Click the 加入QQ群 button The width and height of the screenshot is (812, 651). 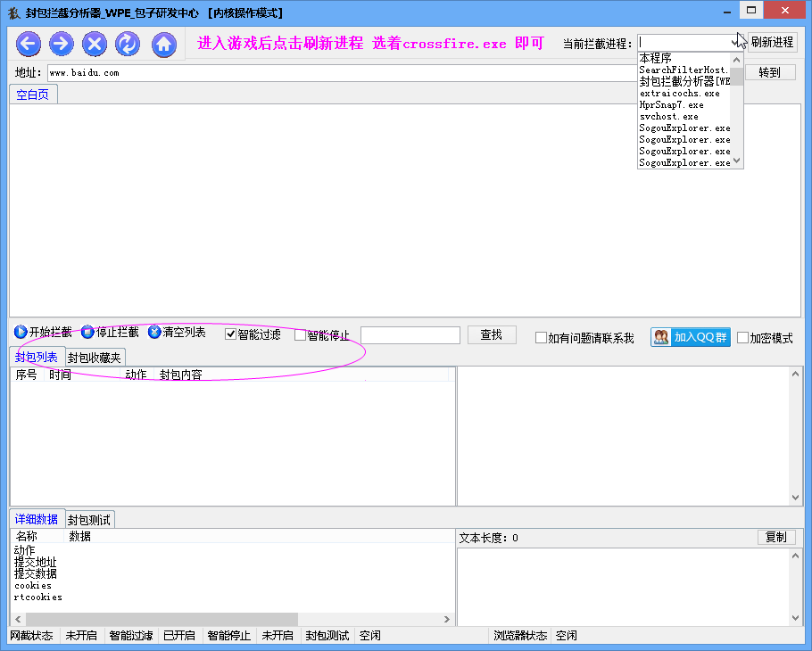[691, 337]
